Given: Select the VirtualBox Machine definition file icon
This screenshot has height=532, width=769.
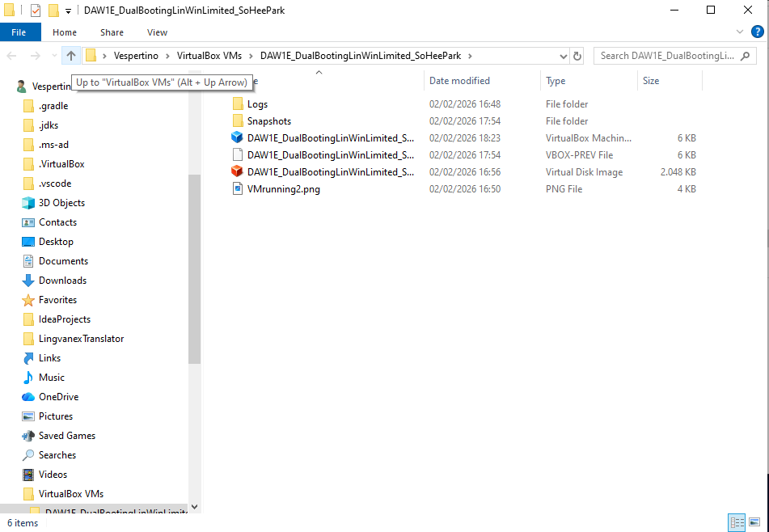Looking at the screenshot, I should click(238, 137).
